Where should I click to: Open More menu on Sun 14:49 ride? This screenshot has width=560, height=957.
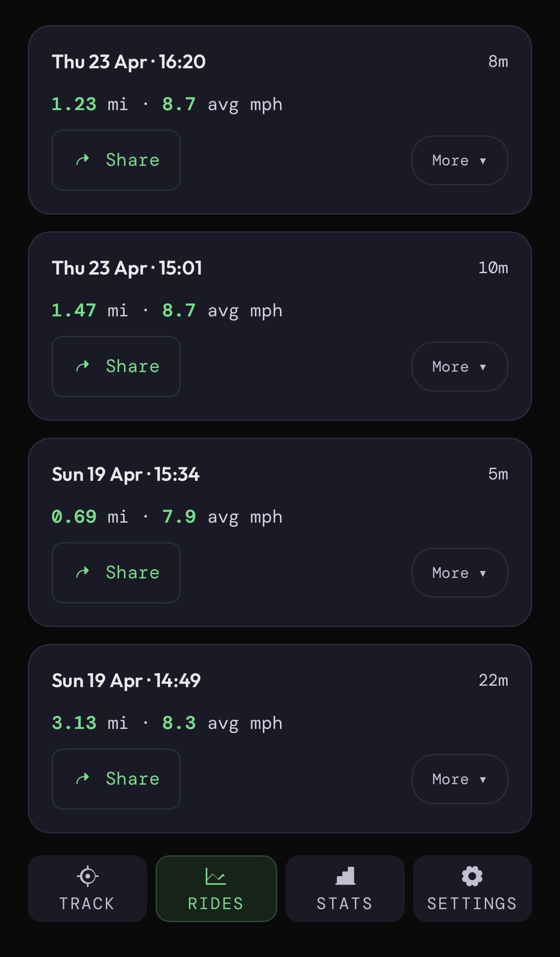click(x=459, y=779)
